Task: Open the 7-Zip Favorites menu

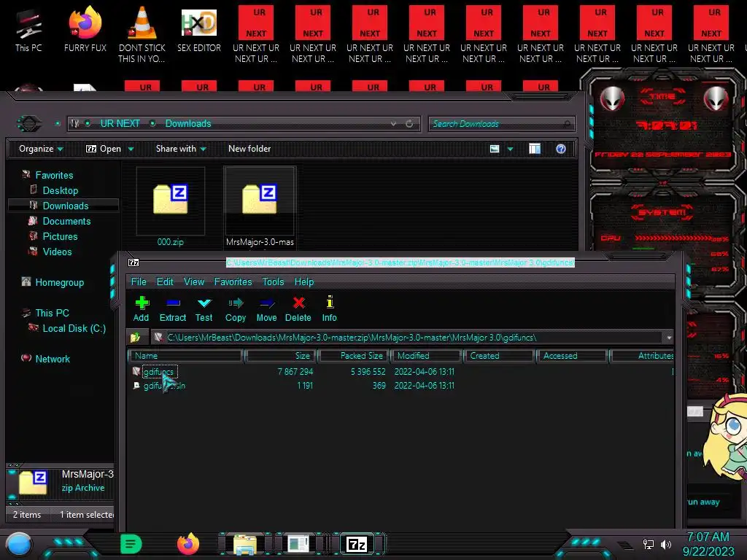Action: 233,282
